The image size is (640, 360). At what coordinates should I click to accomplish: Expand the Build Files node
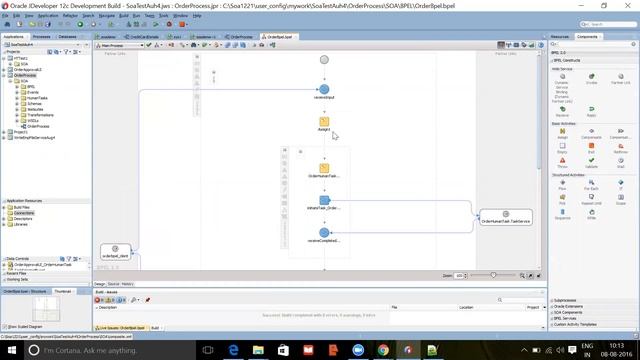coord(4,207)
